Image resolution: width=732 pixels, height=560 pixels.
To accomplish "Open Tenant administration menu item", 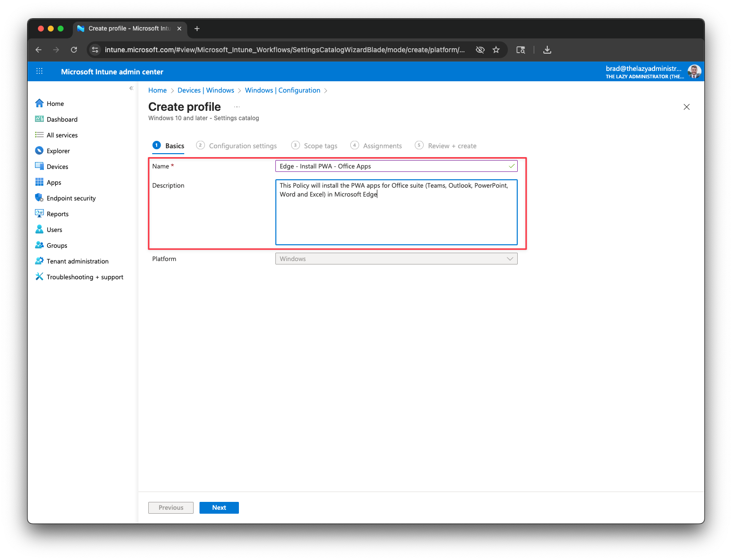I will 78,261.
